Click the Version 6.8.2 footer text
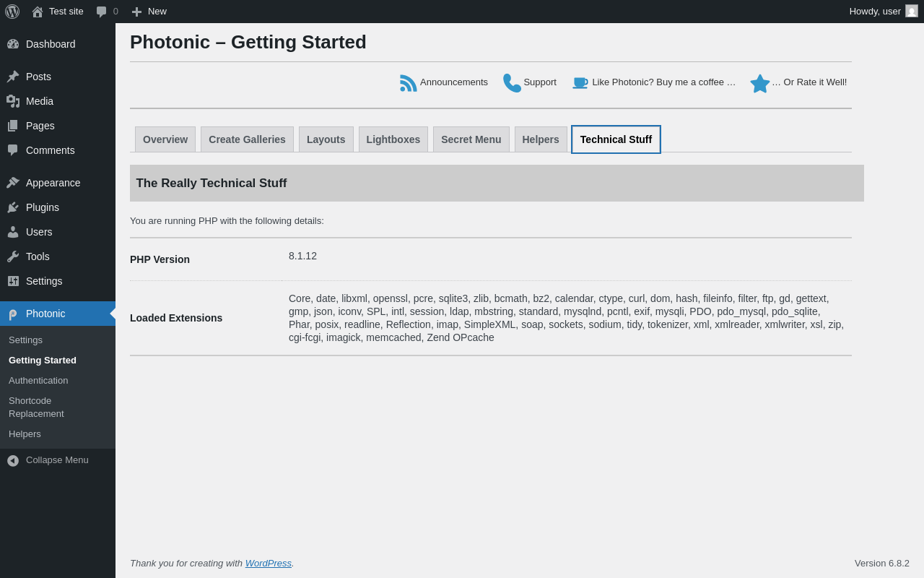924x578 pixels. pyautogui.click(x=882, y=563)
